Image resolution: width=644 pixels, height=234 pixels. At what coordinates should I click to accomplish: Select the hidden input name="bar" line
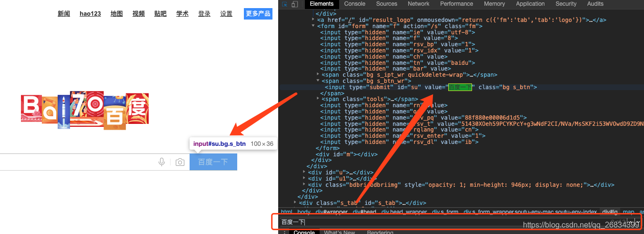[x=385, y=69]
